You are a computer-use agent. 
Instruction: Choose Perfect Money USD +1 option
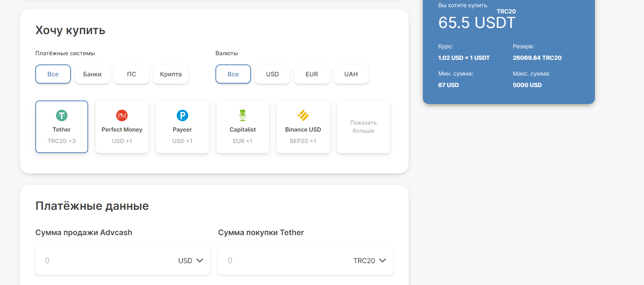point(122,127)
